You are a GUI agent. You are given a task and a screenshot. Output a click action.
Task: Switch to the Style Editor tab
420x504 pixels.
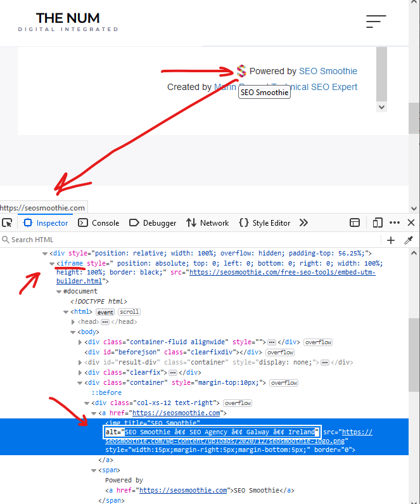[265, 223]
